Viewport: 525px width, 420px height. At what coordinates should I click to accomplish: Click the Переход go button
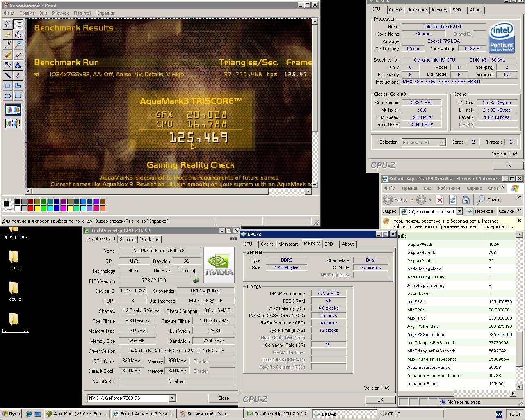click(479, 211)
